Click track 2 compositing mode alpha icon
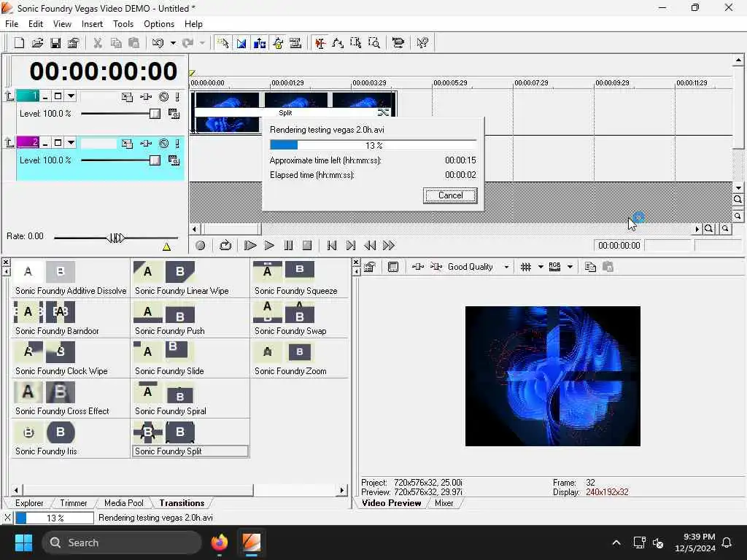747x560 pixels. point(174,160)
